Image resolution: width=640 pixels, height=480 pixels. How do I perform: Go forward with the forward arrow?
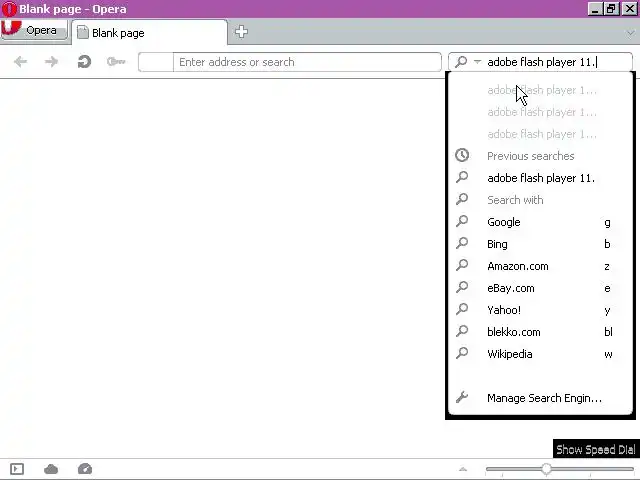[51, 62]
